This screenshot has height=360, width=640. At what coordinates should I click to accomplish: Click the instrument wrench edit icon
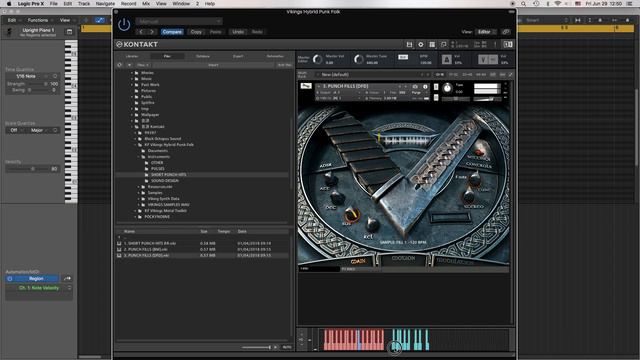pyautogui.click(x=306, y=86)
